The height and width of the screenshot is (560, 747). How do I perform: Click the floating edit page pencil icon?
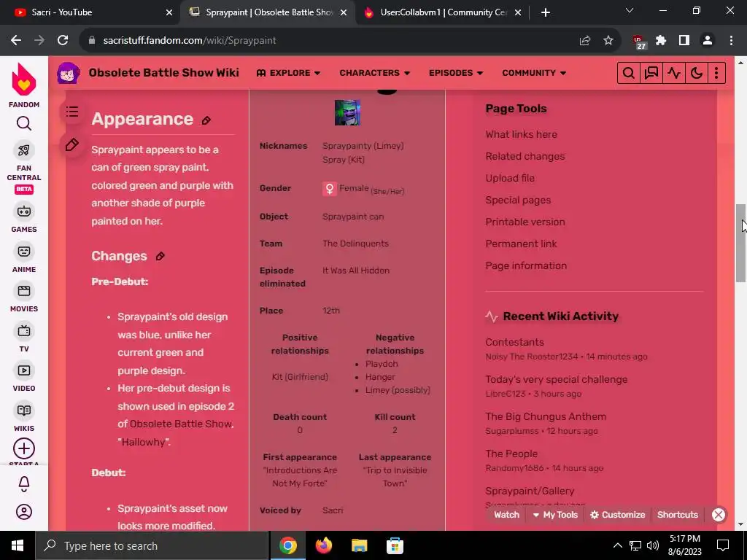coord(72,145)
